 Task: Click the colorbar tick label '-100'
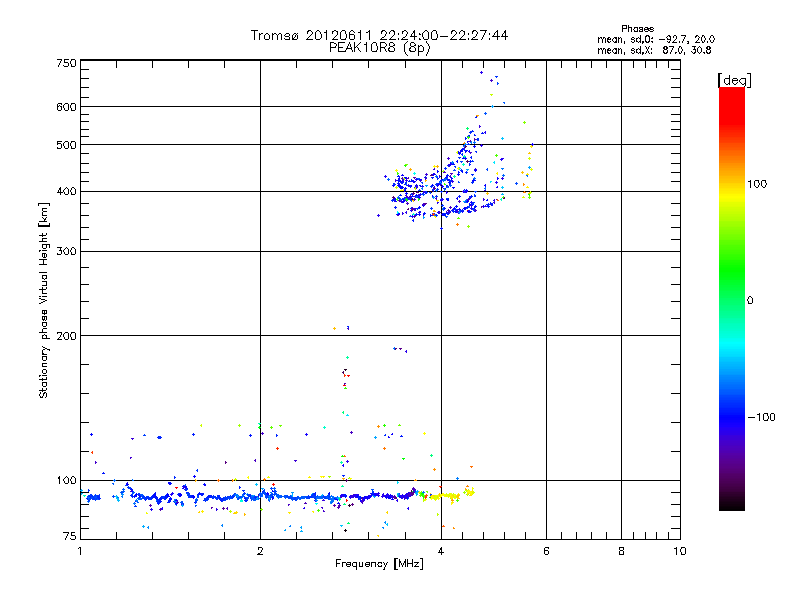pyautogui.click(x=761, y=417)
